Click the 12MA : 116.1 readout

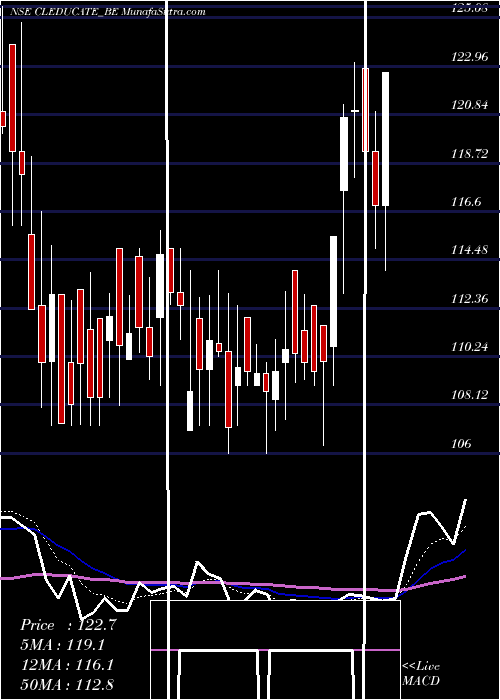pos(67,665)
